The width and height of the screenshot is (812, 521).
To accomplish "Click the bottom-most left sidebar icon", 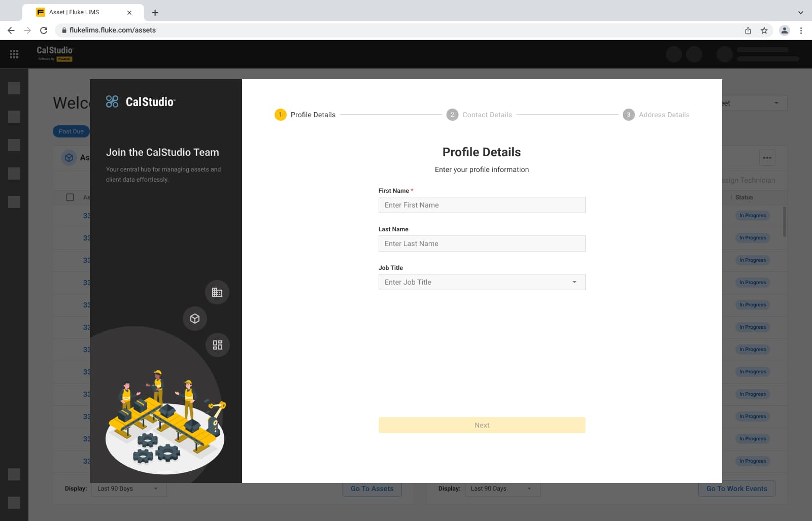I will click(x=14, y=503).
